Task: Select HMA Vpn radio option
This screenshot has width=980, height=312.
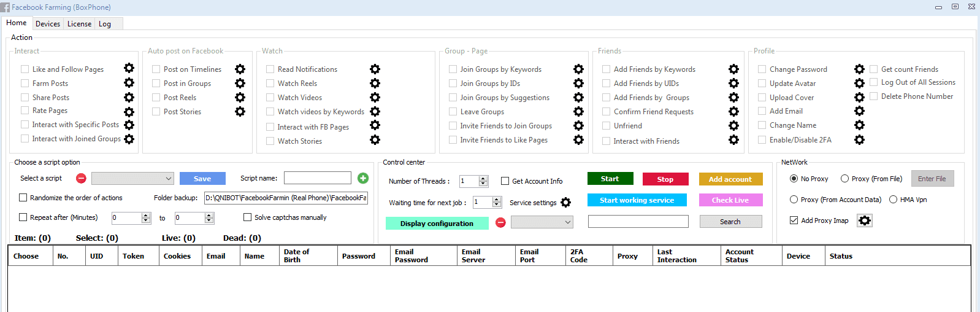Action: (893, 200)
